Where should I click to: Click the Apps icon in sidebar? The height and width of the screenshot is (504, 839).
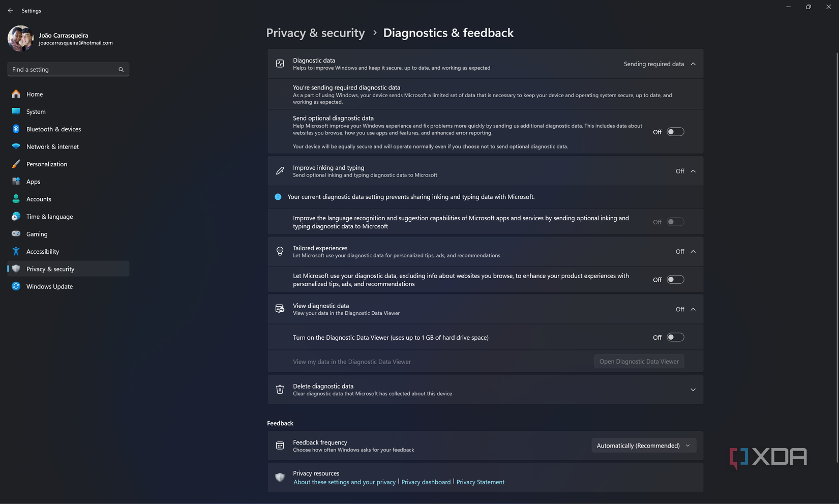pyautogui.click(x=16, y=182)
